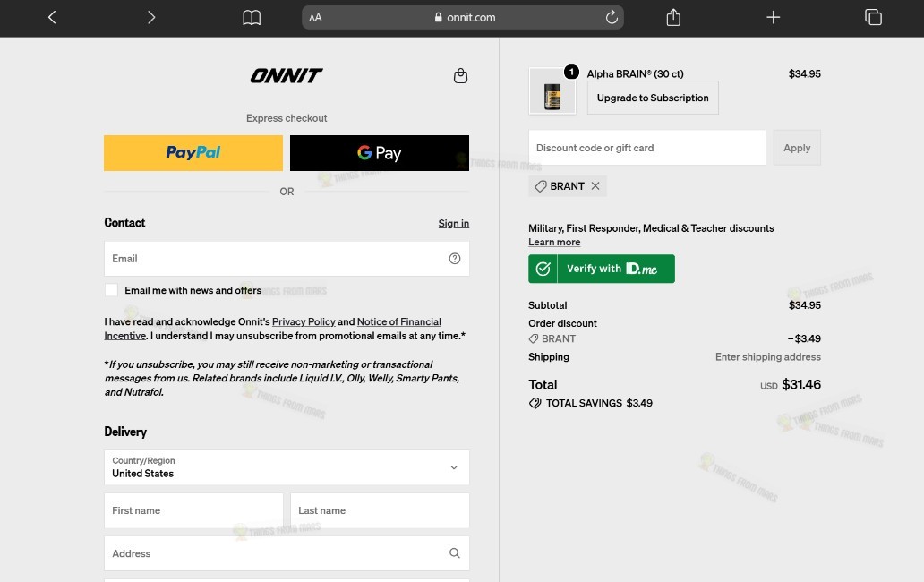Viewport: 924px width, 582px height.
Task: Tap the share icon in the browser toolbar
Action: pos(673,18)
